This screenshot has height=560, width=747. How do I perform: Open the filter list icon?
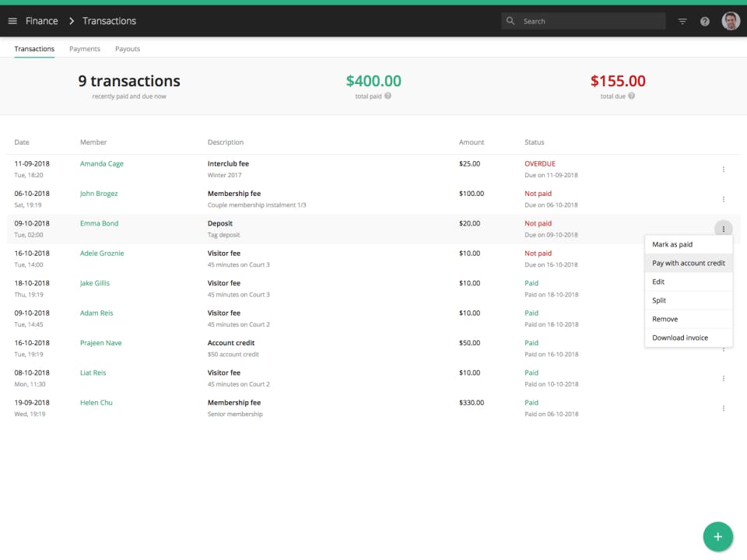point(682,21)
